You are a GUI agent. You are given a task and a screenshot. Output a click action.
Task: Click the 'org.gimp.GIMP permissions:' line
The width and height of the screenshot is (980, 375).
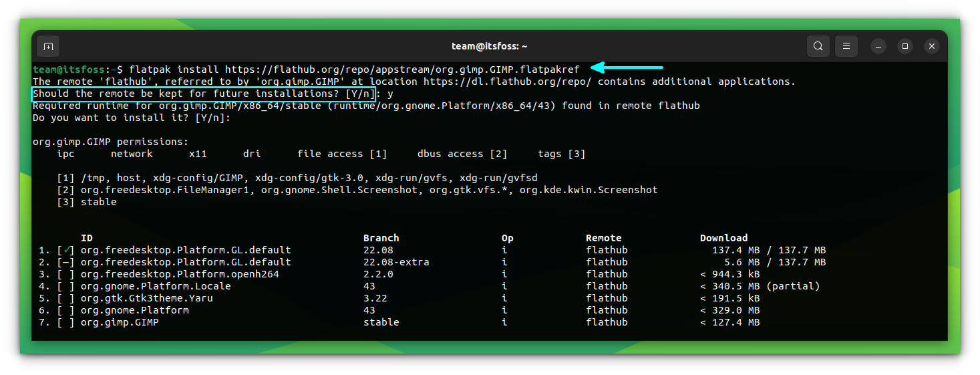click(x=111, y=142)
